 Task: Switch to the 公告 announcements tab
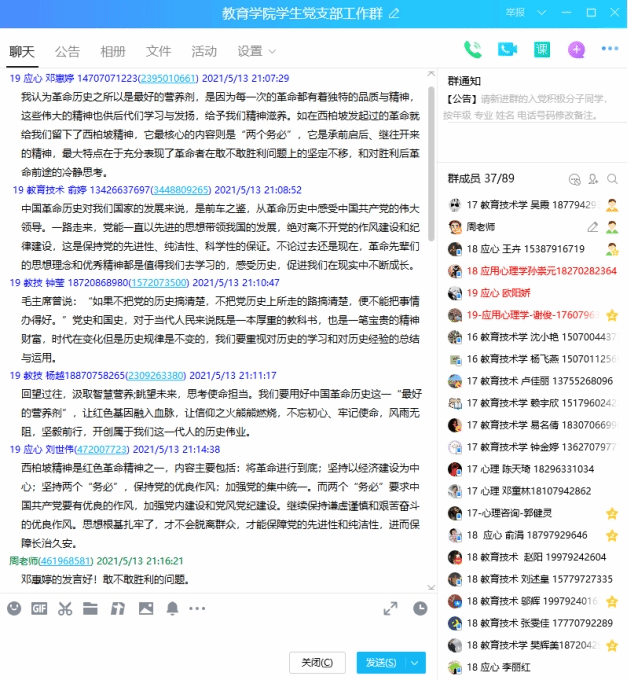pos(67,51)
